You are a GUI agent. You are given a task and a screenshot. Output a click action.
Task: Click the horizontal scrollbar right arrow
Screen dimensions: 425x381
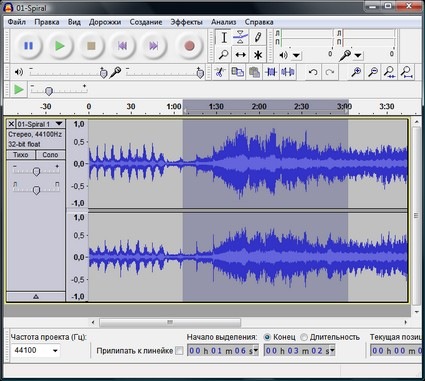[x=406, y=322]
